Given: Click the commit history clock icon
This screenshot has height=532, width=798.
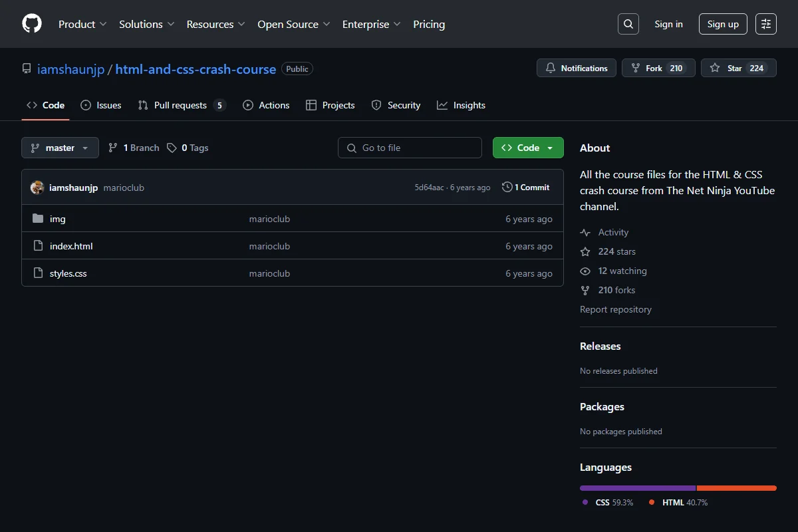Looking at the screenshot, I should point(507,188).
